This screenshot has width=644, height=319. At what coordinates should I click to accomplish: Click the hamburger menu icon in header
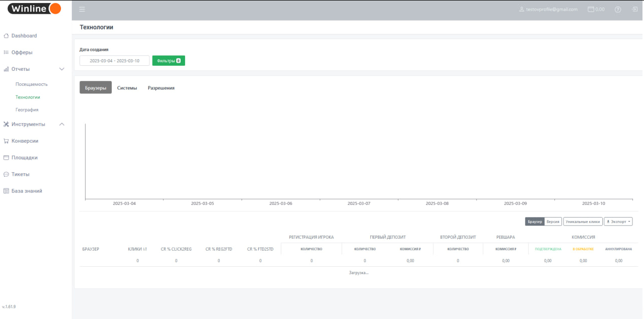(82, 9)
